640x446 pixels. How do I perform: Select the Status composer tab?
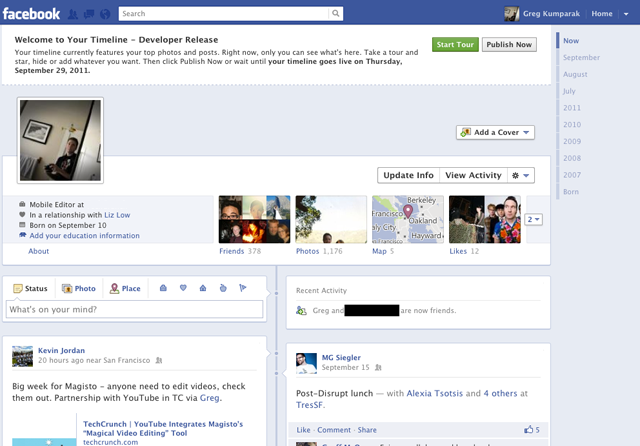(30, 288)
